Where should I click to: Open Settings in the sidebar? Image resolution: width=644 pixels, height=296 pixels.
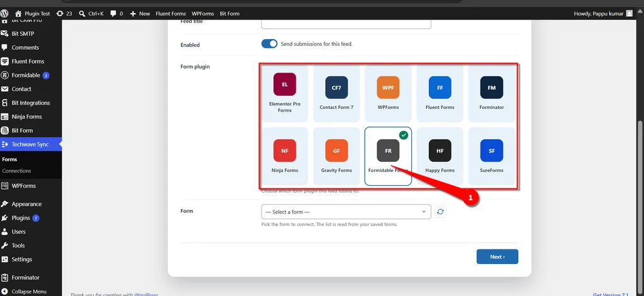[31, 259]
